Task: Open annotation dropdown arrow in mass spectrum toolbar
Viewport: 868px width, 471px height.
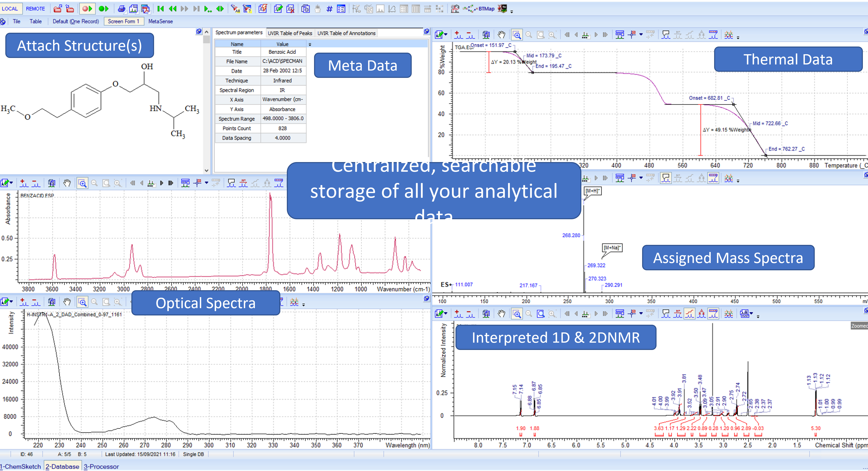Action: pos(641,178)
